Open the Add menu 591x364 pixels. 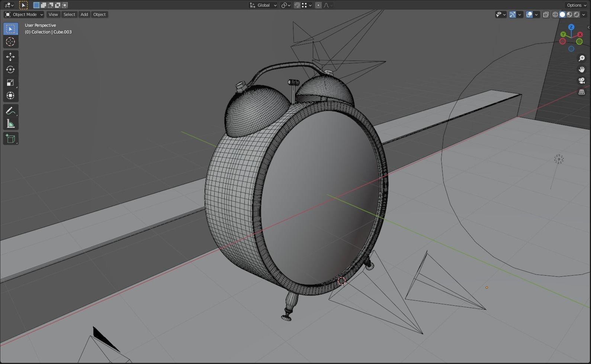84,14
